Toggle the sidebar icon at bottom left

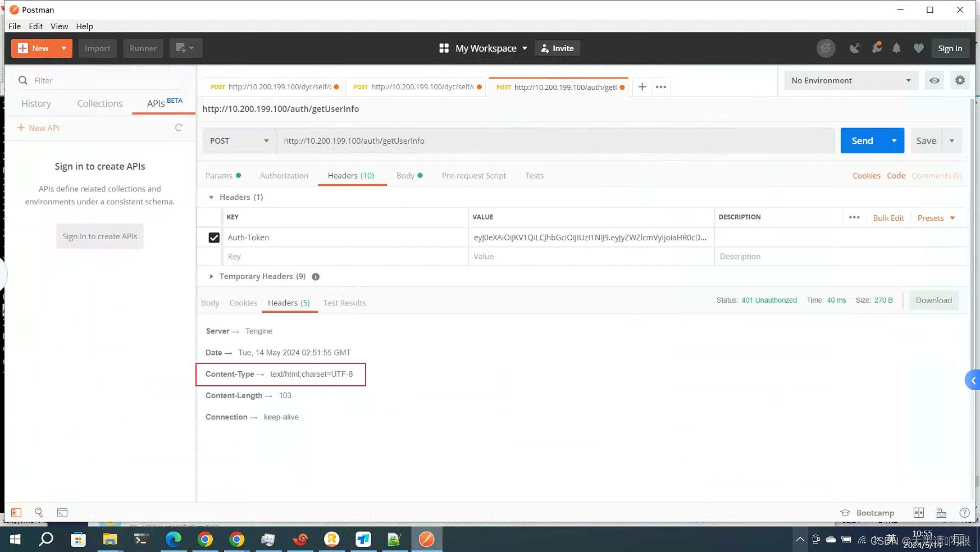[x=16, y=512]
